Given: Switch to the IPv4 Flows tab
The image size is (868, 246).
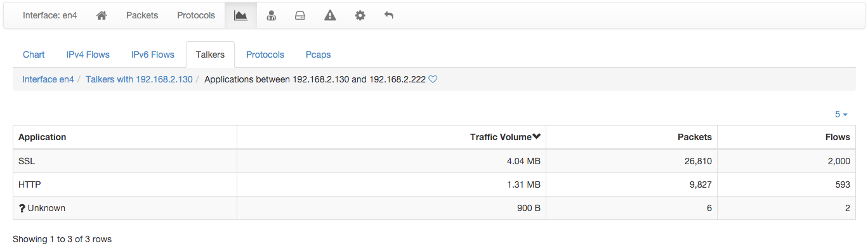Looking at the screenshot, I should tap(88, 55).
